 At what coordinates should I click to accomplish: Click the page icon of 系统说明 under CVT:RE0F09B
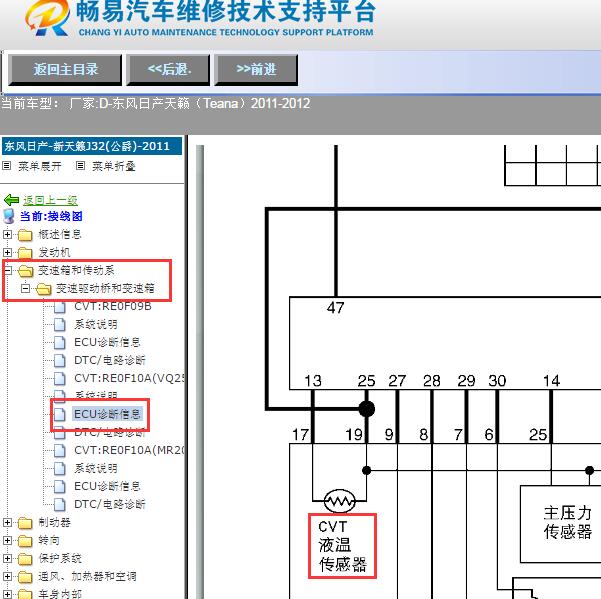59,325
